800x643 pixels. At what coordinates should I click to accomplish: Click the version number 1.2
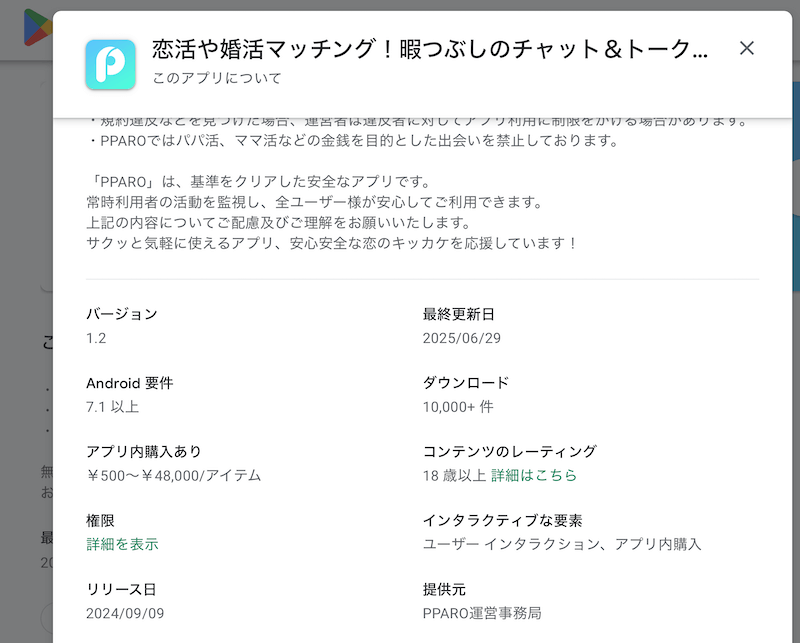pos(96,338)
